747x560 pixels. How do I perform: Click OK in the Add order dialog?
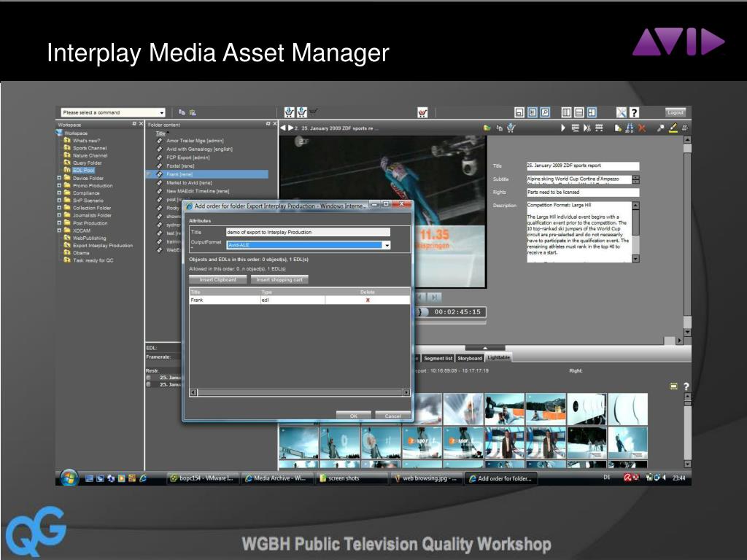click(354, 416)
